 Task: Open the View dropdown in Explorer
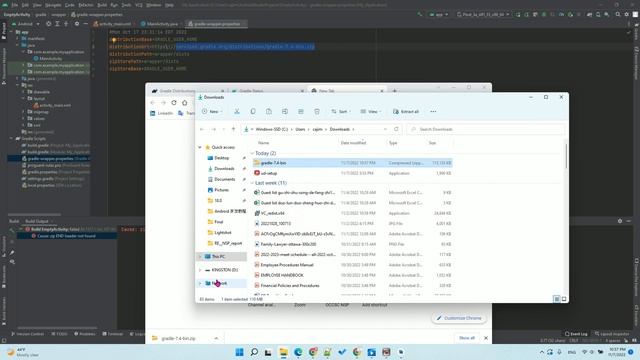[371, 111]
